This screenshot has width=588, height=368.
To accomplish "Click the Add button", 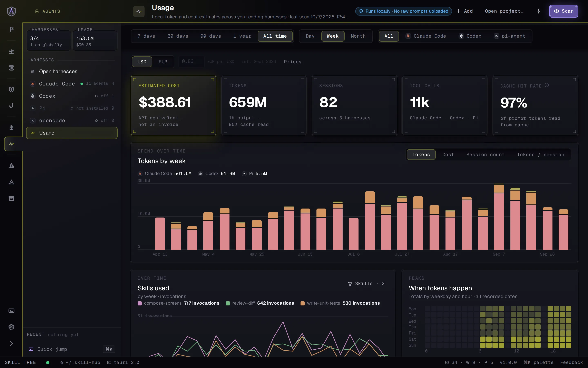I will pos(464,11).
